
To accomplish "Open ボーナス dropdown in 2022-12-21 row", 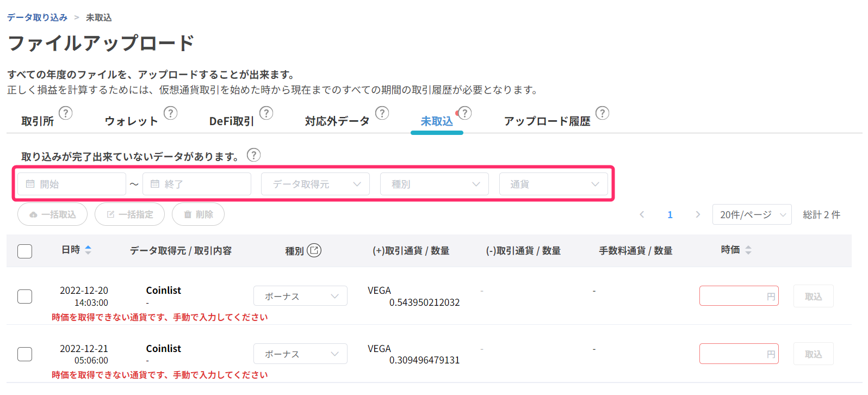I will [300, 354].
